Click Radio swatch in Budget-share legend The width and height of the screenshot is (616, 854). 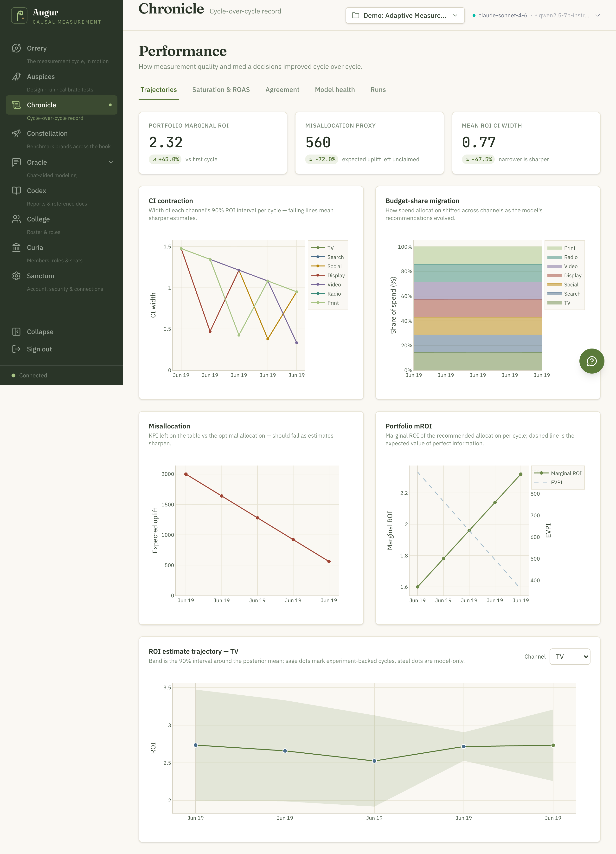pyautogui.click(x=554, y=257)
